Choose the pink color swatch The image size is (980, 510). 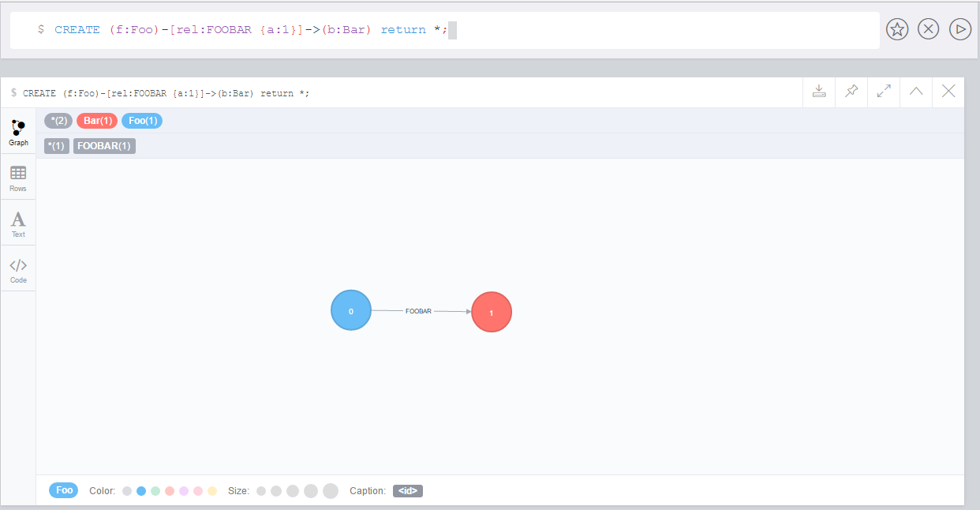point(198,491)
